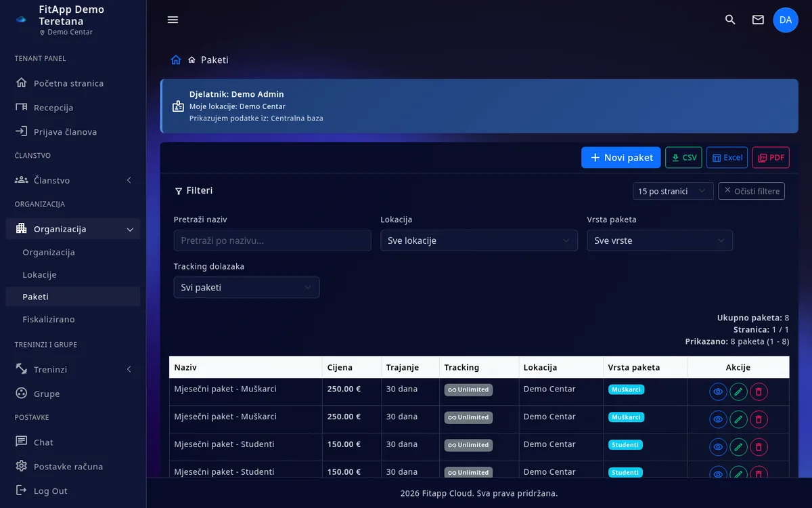Open the Chat sidebar item
The width and height of the screenshot is (812, 508).
(73, 442)
